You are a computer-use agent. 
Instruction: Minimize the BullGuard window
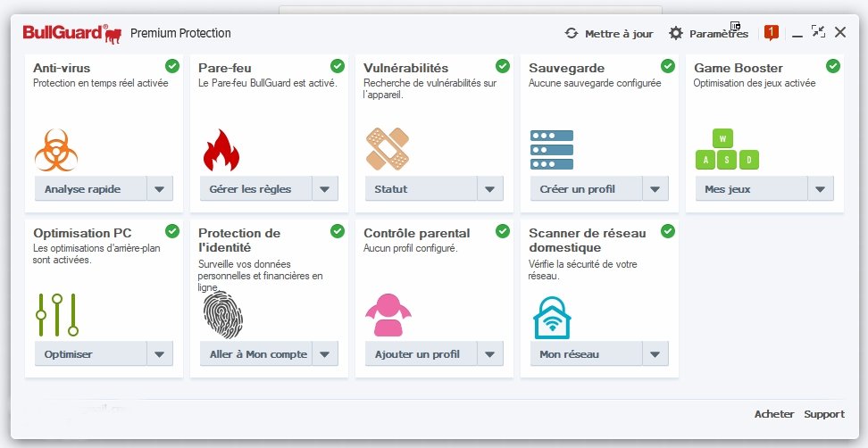click(797, 34)
